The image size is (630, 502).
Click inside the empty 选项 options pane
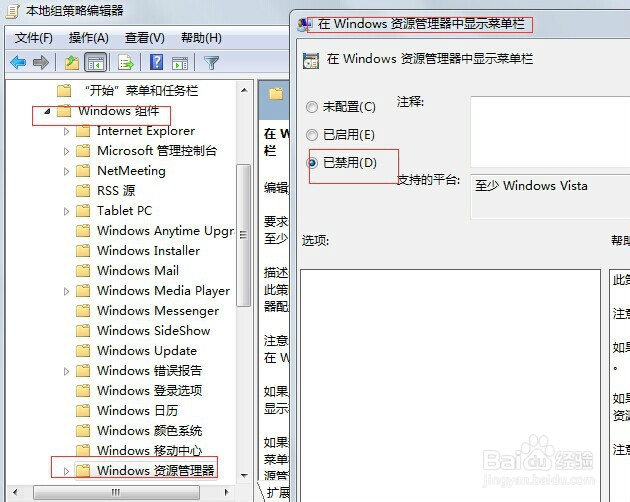point(450,385)
